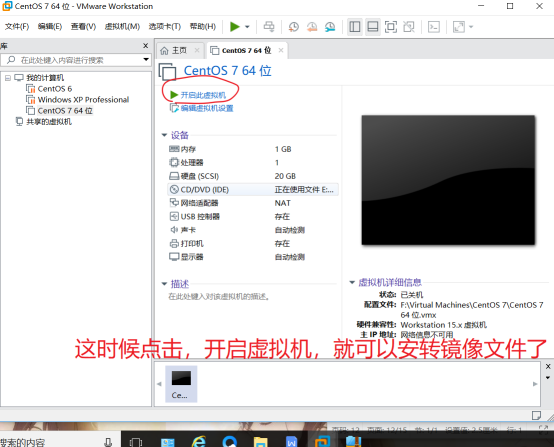Collapse the 虚拟机详细信息 section
This screenshot has height=447, width=554.
point(352,282)
